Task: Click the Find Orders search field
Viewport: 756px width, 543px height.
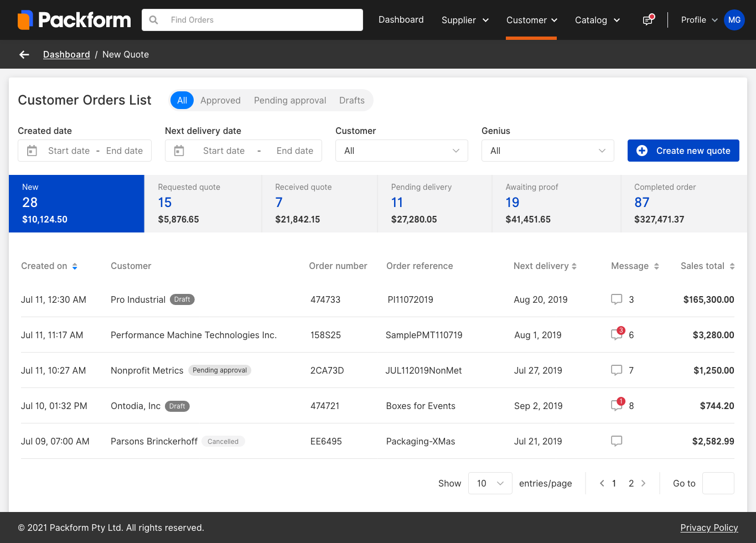Action: tap(252, 20)
